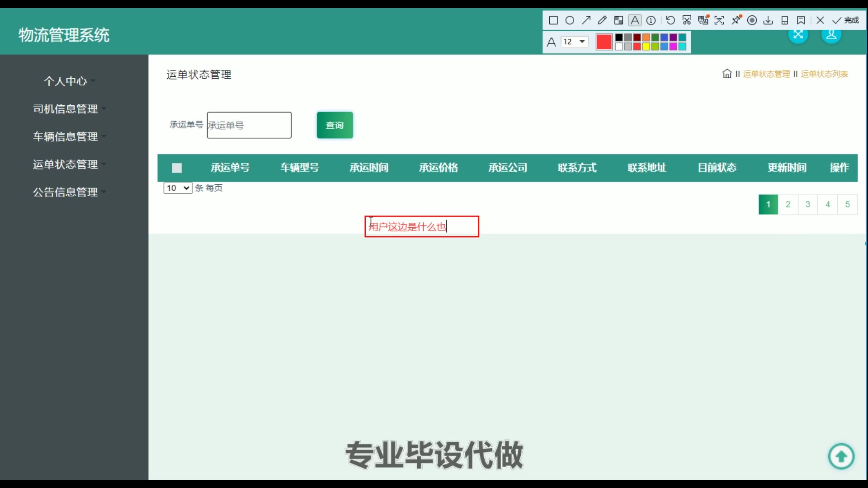Click the 承运价格 column header
Viewport: 868px width, 488px height.
[x=439, y=168]
